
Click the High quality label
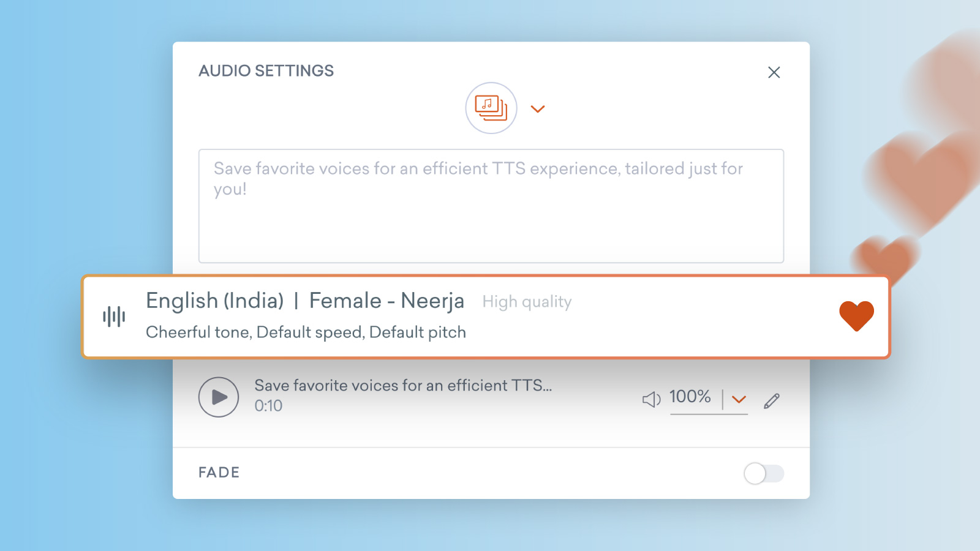point(527,302)
